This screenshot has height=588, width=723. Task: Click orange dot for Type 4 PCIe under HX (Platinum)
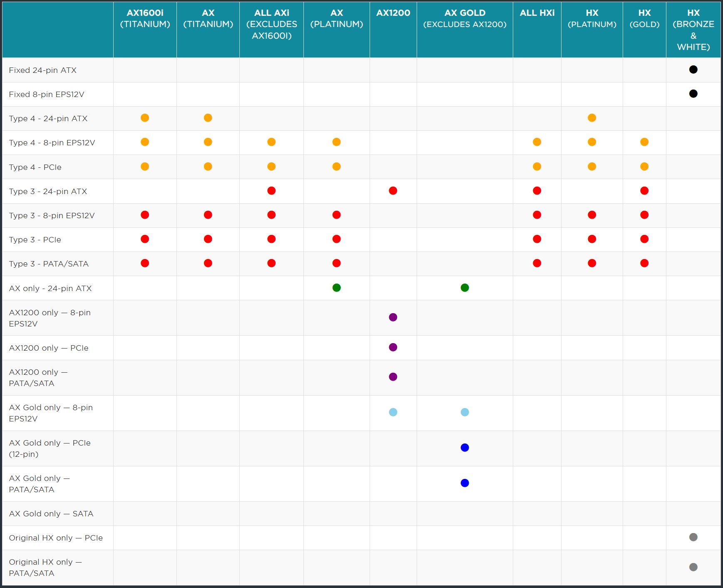[592, 167]
